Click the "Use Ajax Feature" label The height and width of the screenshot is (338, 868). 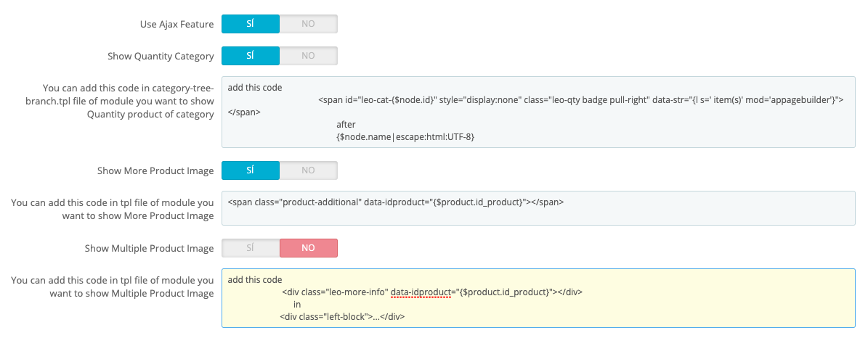click(177, 25)
